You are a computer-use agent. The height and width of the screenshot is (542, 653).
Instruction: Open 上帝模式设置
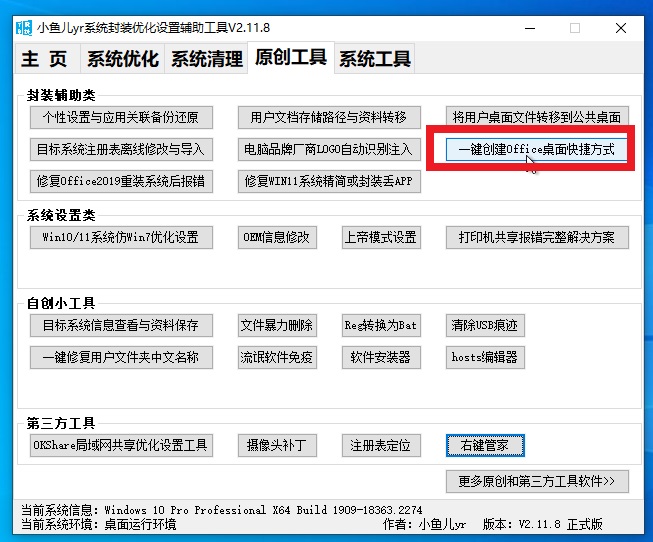pyautogui.click(x=380, y=237)
